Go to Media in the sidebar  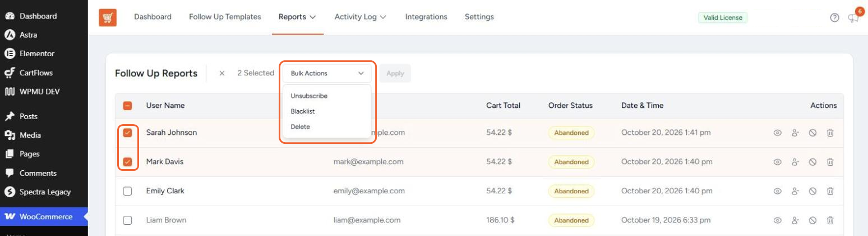pos(30,135)
